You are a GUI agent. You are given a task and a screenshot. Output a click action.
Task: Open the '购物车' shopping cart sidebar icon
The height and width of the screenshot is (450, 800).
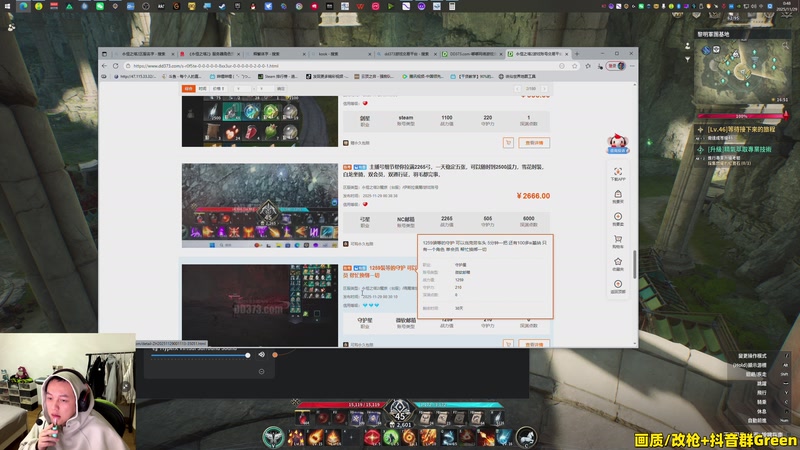click(x=618, y=241)
